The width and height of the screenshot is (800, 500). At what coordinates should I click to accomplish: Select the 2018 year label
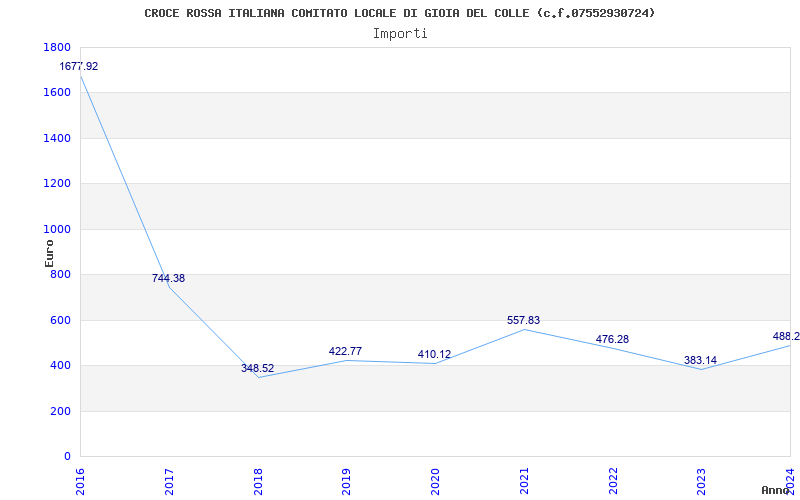(x=258, y=481)
